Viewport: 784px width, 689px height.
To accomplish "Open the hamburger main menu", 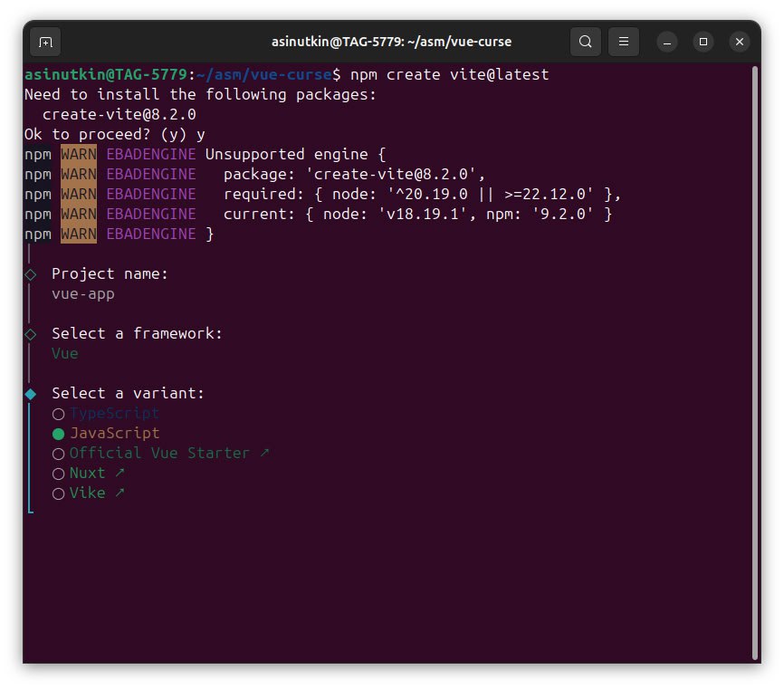I will [623, 42].
